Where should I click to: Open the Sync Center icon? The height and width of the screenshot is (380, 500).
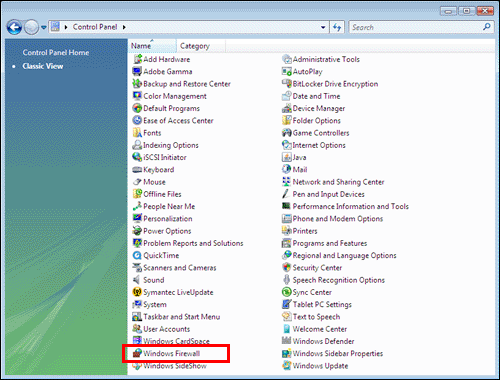pos(287,292)
